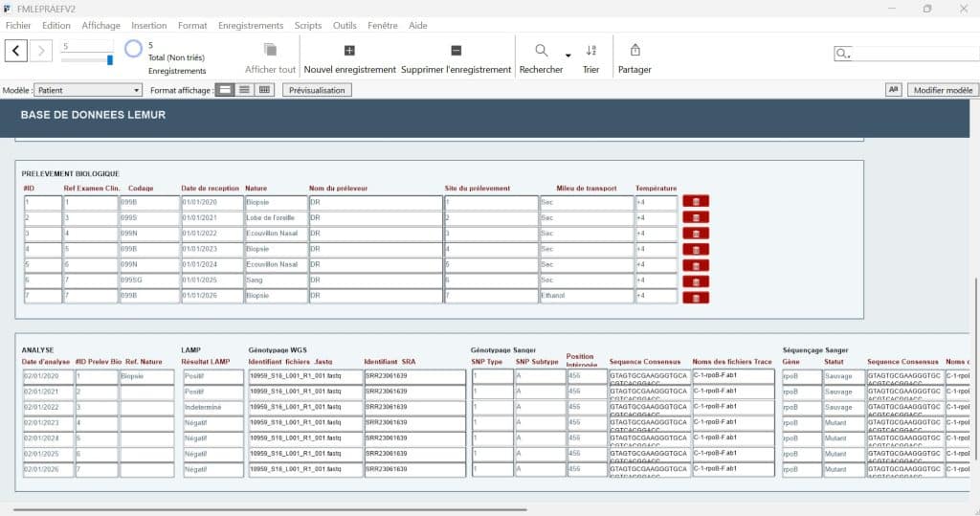The height and width of the screenshot is (516, 980).
Task: Open the Partager share icon
Action: (x=635, y=51)
